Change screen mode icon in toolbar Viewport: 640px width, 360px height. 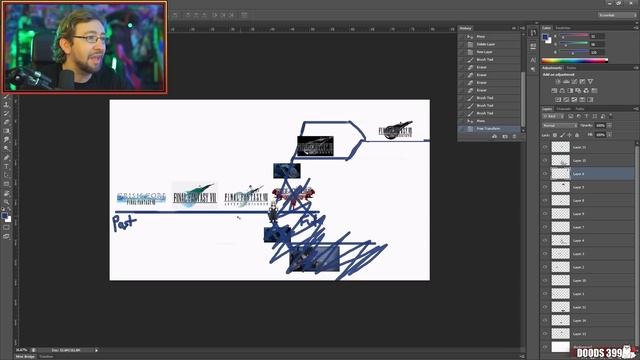click(x=6, y=236)
